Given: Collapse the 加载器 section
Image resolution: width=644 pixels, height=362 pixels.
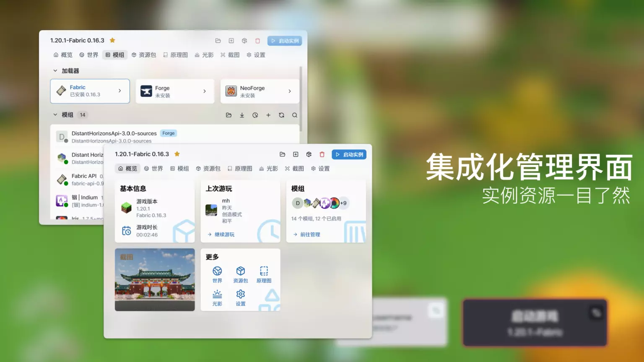Looking at the screenshot, I should [55, 71].
